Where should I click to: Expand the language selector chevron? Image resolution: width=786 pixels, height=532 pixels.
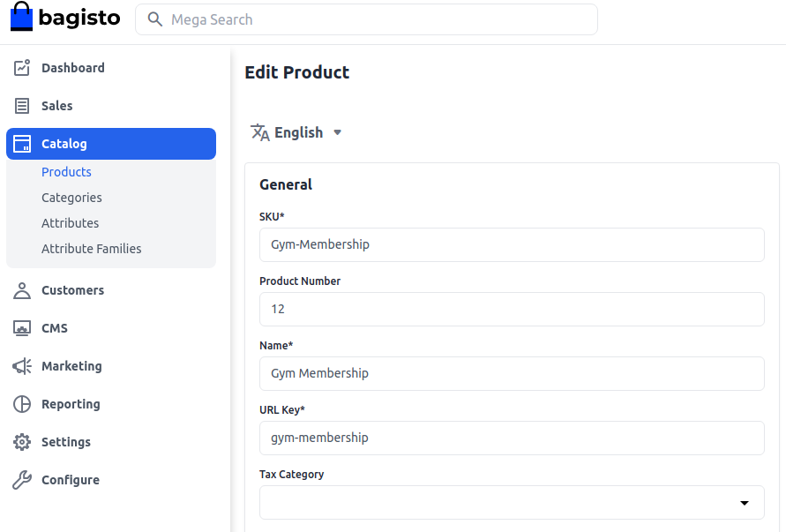337,131
